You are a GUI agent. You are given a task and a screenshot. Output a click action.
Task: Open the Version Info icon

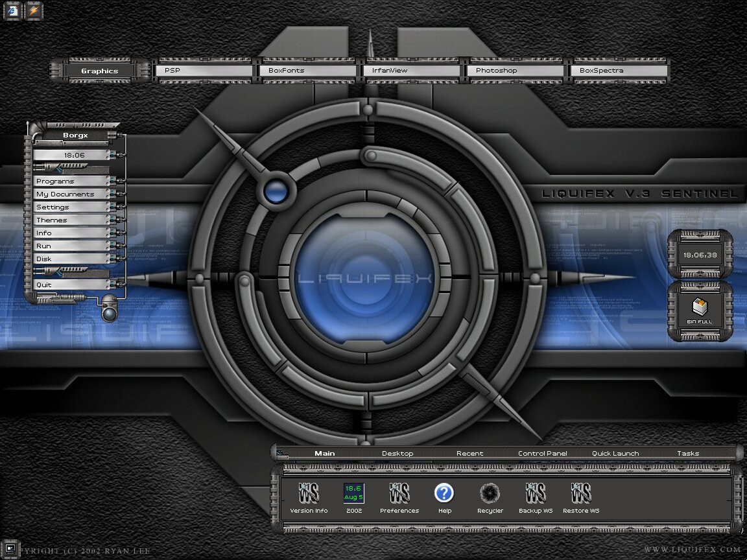coord(309,498)
